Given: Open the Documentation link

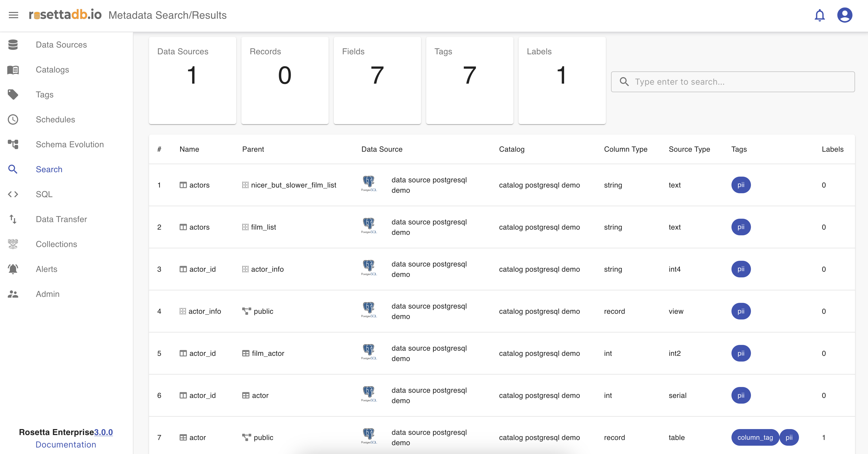Looking at the screenshot, I should [x=66, y=445].
